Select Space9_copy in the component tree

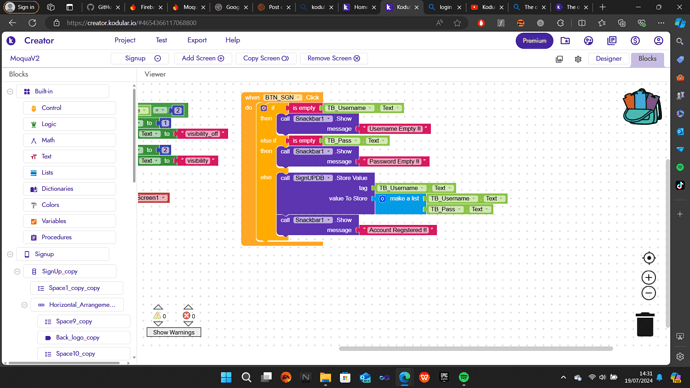pyautogui.click(x=84, y=322)
